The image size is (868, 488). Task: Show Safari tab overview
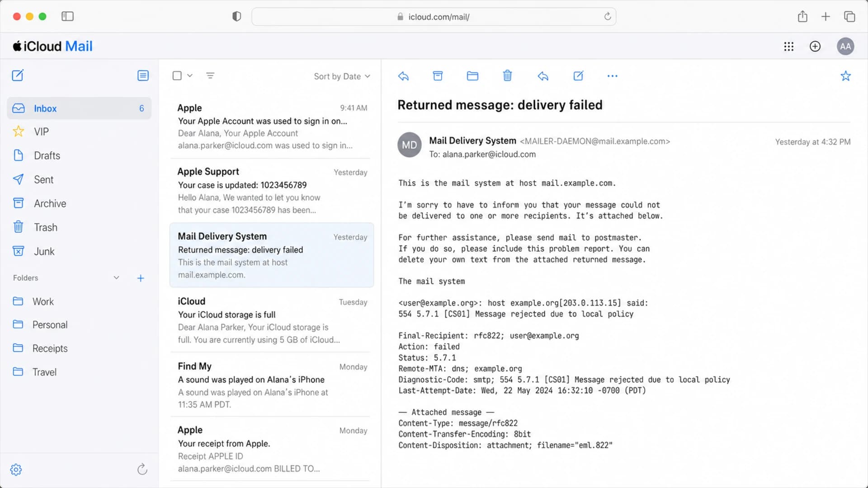[849, 17]
